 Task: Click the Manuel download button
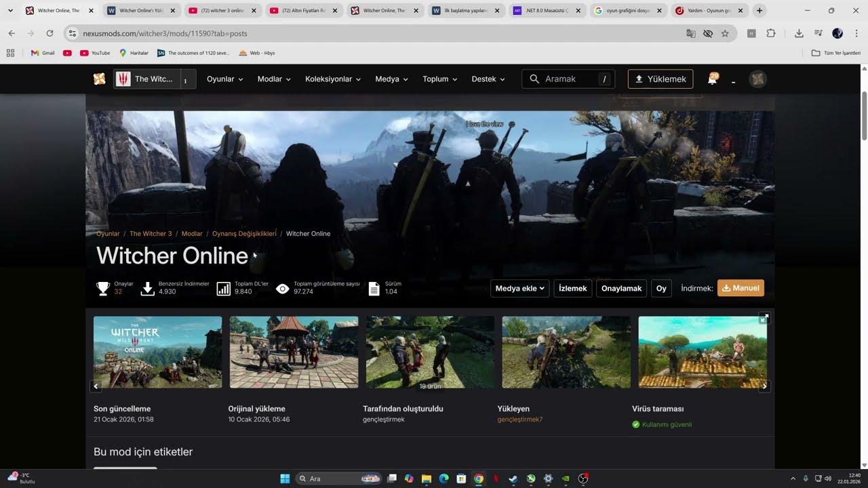[x=741, y=288]
